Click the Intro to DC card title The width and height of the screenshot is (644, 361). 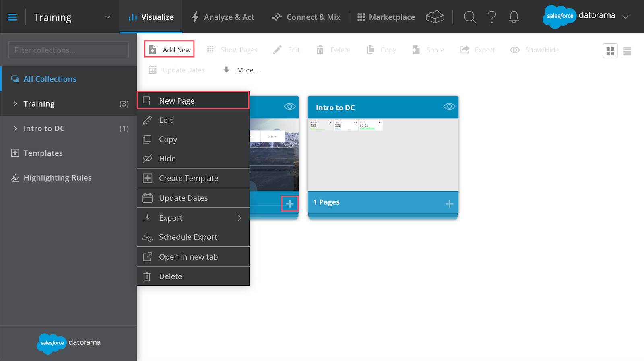pyautogui.click(x=335, y=107)
